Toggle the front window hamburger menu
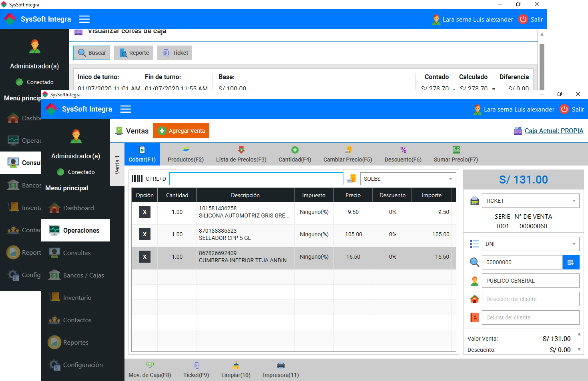The height and width of the screenshot is (381, 588). coord(126,109)
